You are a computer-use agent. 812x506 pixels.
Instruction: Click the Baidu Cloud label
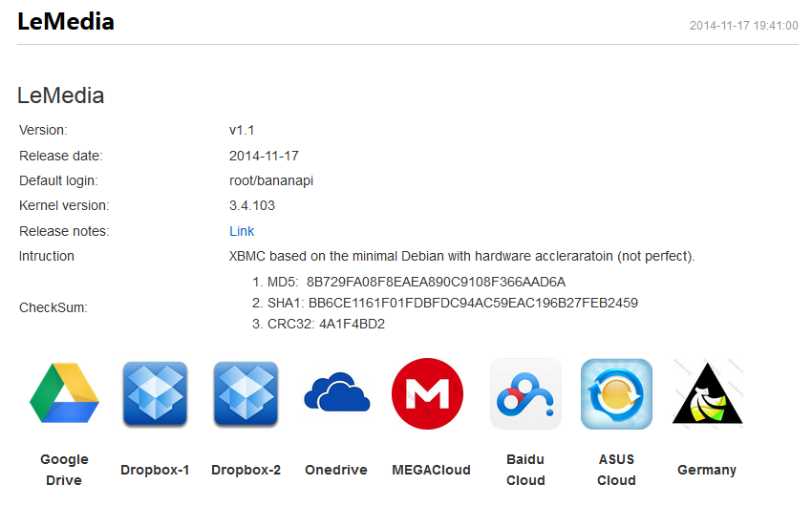pos(525,470)
